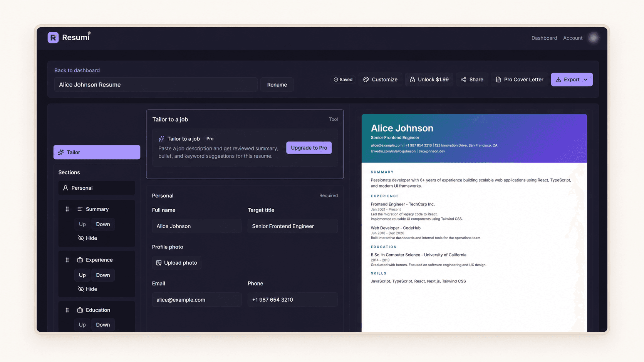The height and width of the screenshot is (362, 644).
Task: Click the EXPERIENCE heading in resume preview
Action: tap(385, 196)
